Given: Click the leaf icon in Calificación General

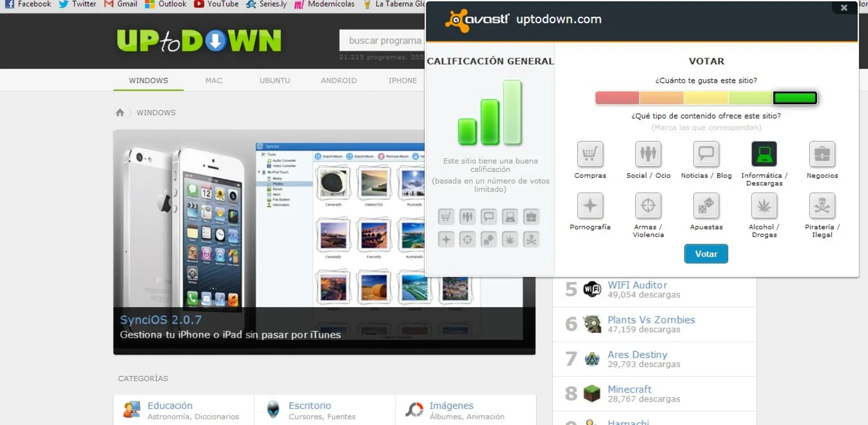Looking at the screenshot, I should point(510,240).
